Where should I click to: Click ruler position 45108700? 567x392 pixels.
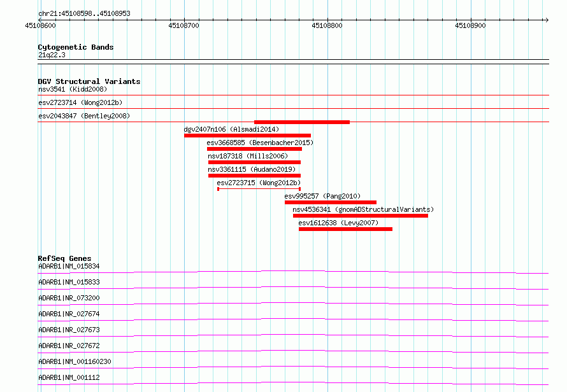(183, 25)
